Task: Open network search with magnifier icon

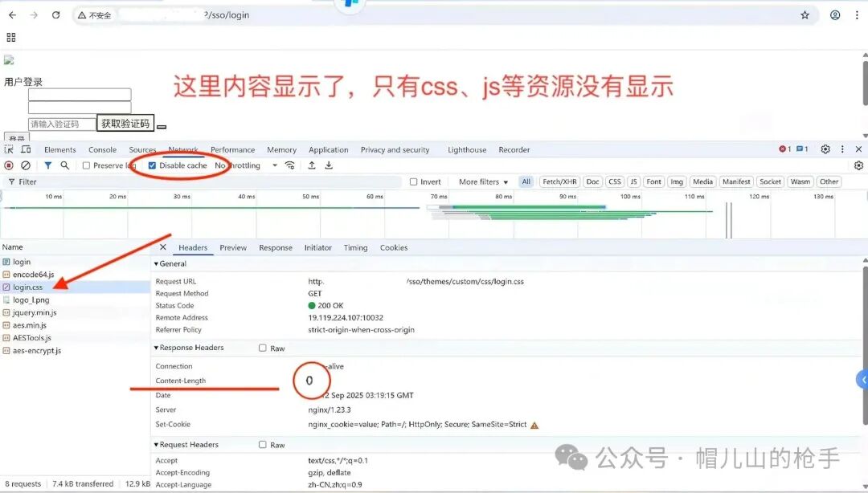Action: (x=65, y=165)
